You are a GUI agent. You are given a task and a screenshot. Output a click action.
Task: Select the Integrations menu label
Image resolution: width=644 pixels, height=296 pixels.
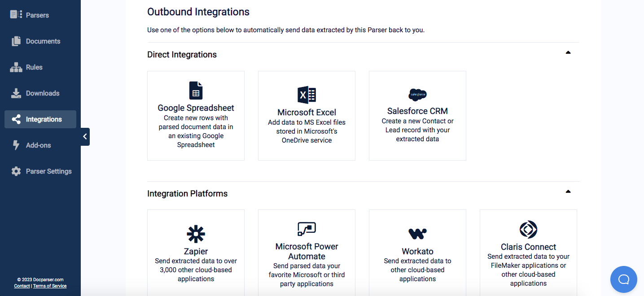(44, 119)
